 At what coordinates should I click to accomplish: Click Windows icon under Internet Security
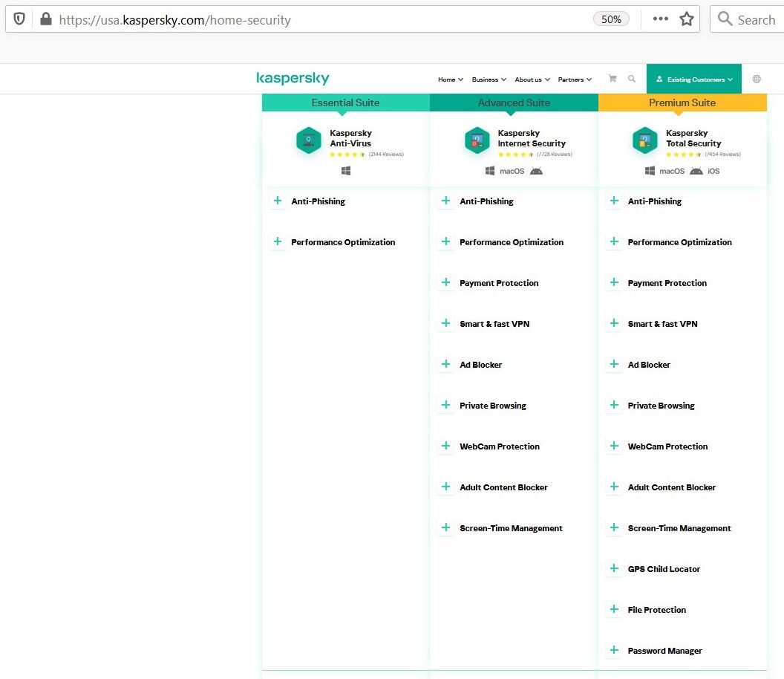(x=490, y=171)
